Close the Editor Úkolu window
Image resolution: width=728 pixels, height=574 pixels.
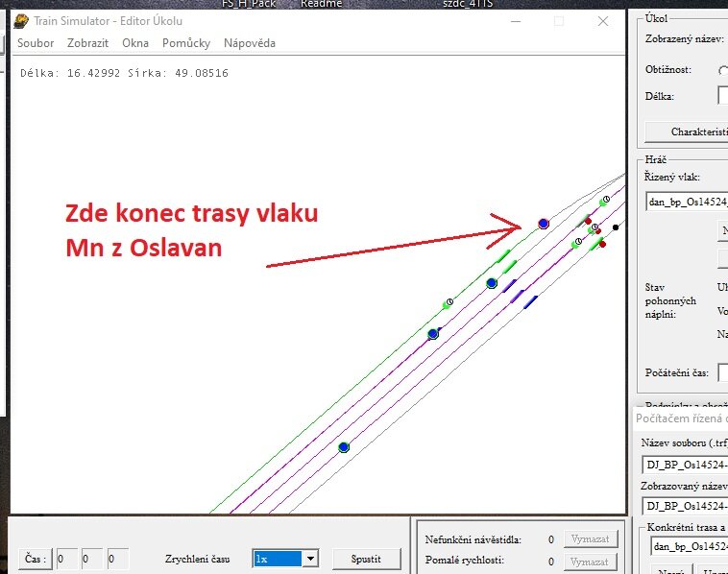pos(603,21)
